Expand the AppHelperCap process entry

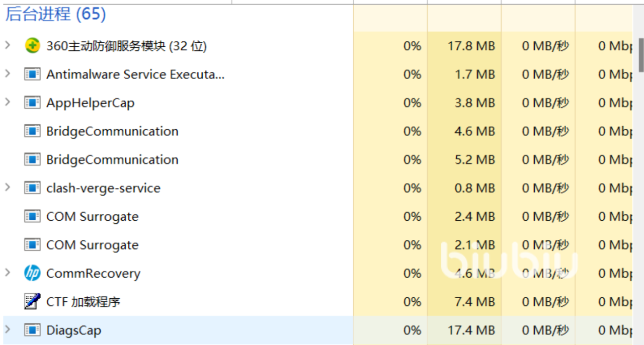(x=8, y=102)
